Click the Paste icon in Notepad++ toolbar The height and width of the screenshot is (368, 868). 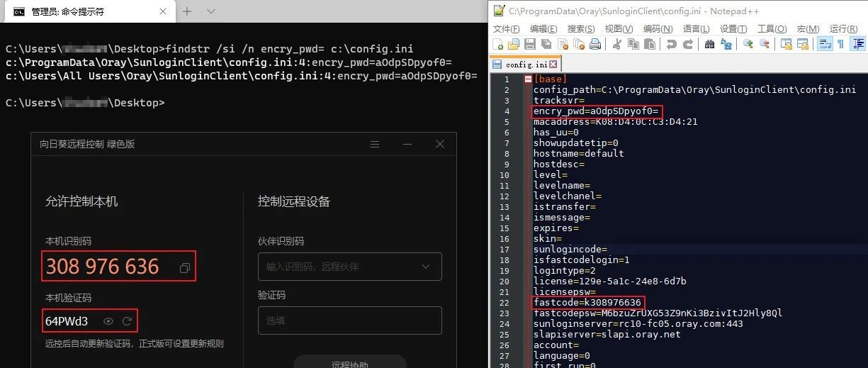pos(649,44)
